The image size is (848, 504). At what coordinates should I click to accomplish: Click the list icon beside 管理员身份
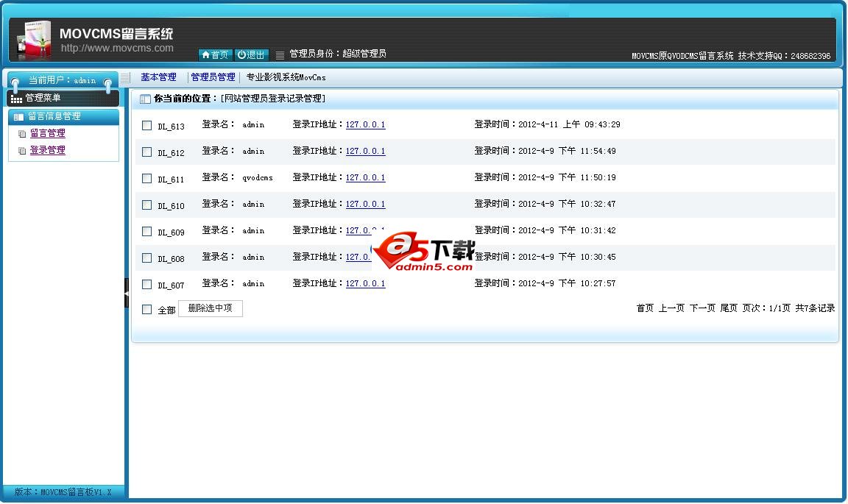point(280,54)
